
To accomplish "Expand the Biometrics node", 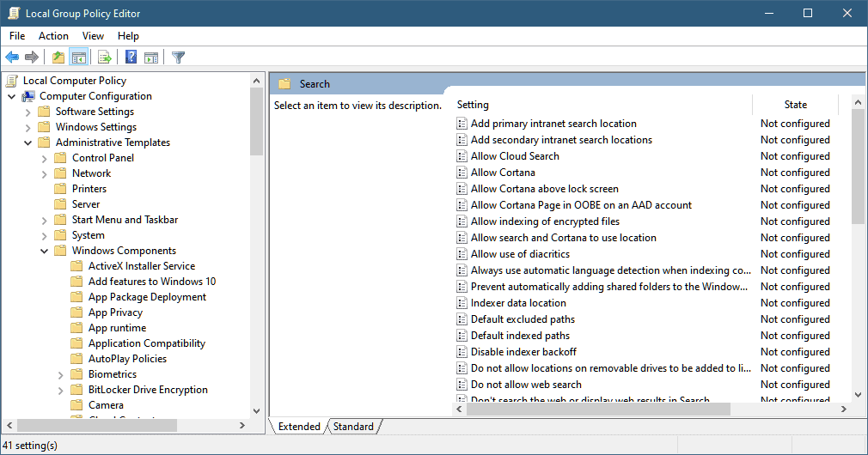I will 61,375.
